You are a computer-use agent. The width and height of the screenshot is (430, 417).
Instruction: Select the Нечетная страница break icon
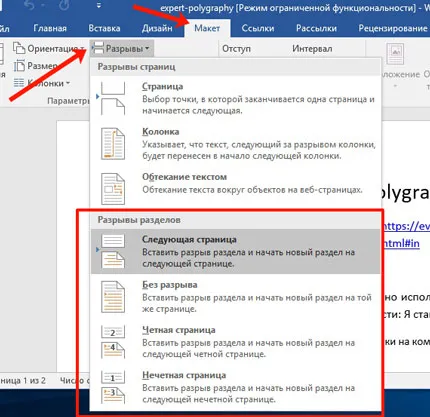113,387
